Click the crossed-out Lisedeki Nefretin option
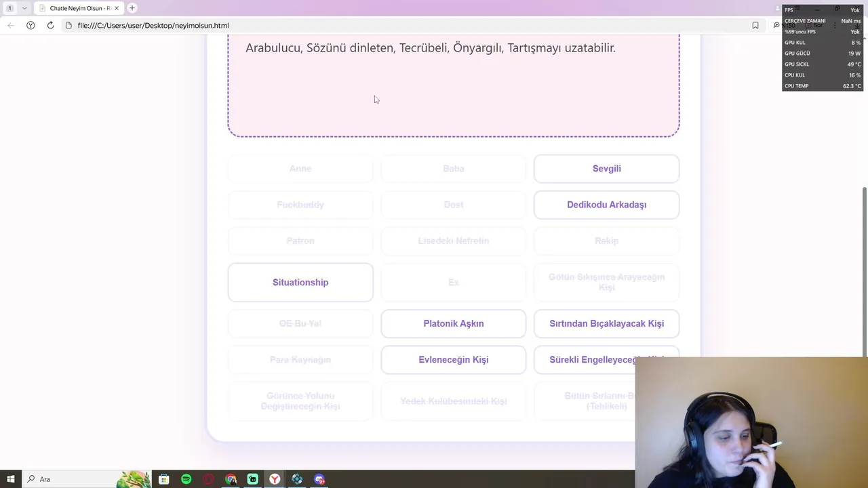The image size is (868, 488). point(454,241)
